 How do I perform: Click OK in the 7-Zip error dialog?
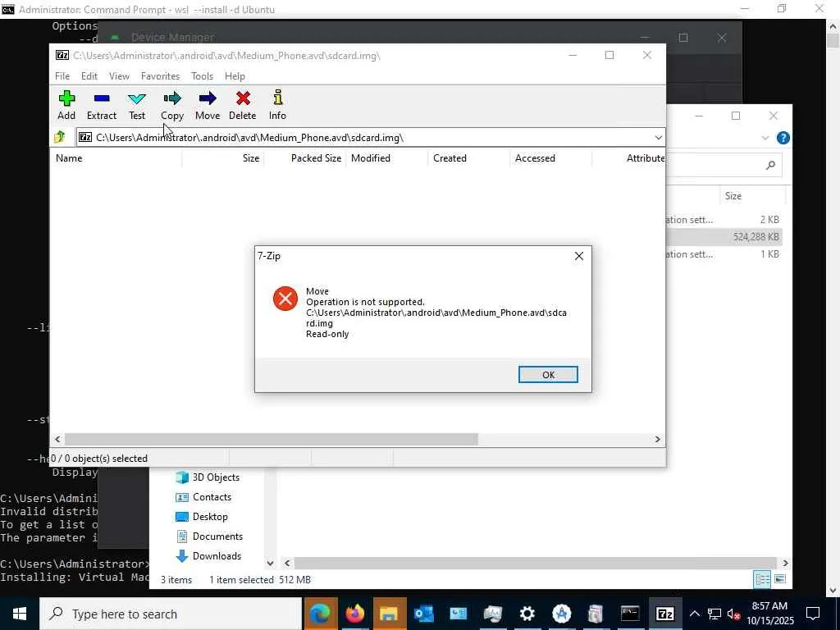pos(547,374)
